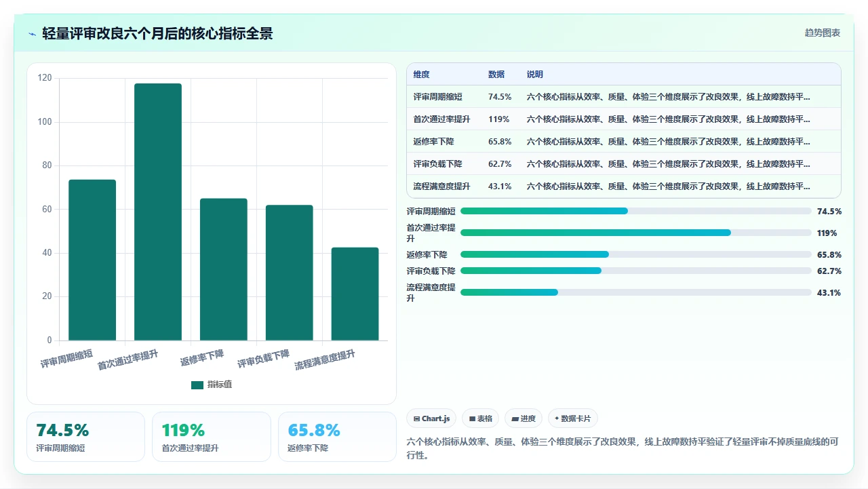Click the 65.8% value in the table
868x489 pixels.
click(x=500, y=142)
